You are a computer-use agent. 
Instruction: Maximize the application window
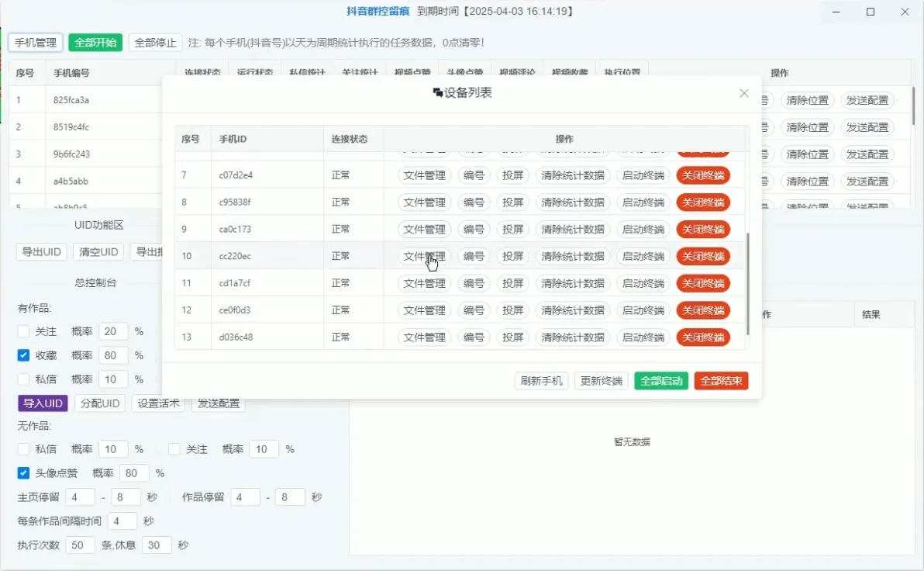pos(871,12)
